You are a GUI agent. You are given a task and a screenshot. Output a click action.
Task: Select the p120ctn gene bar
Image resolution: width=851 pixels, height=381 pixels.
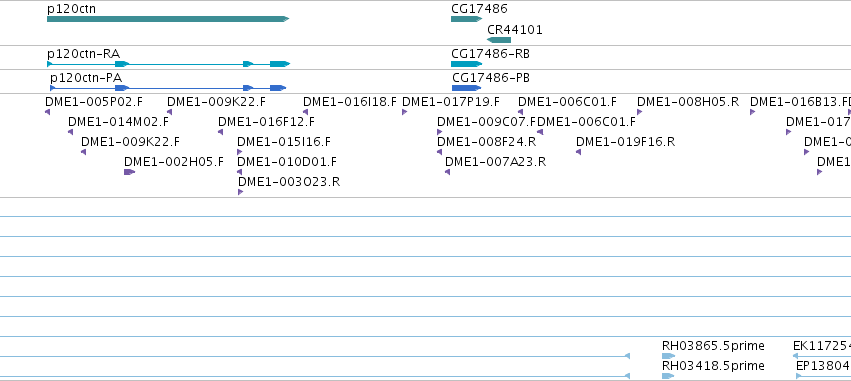(168, 19)
